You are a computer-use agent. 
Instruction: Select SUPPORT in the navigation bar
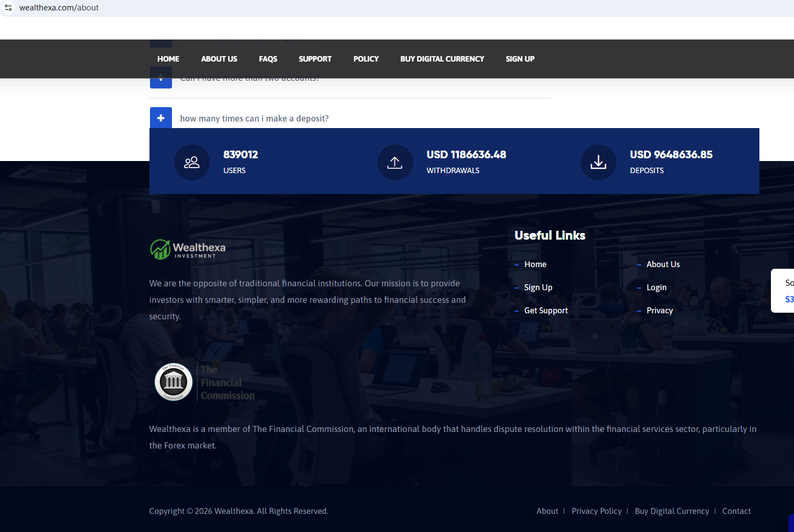(315, 59)
